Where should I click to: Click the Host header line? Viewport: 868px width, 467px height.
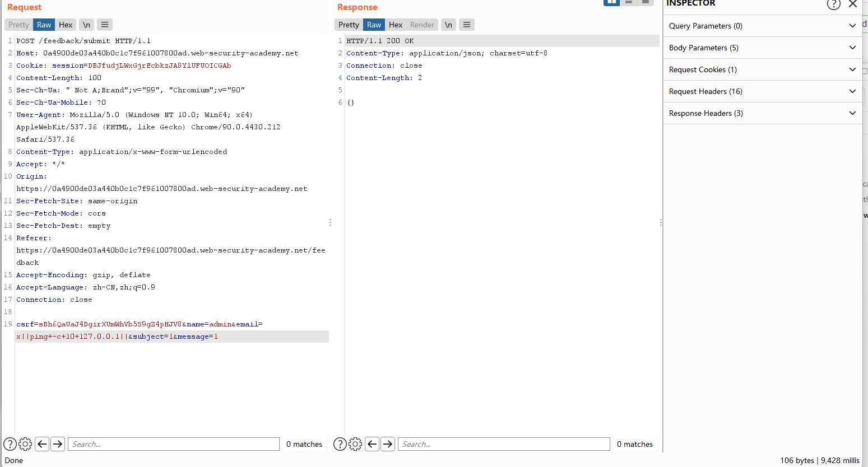click(157, 53)
